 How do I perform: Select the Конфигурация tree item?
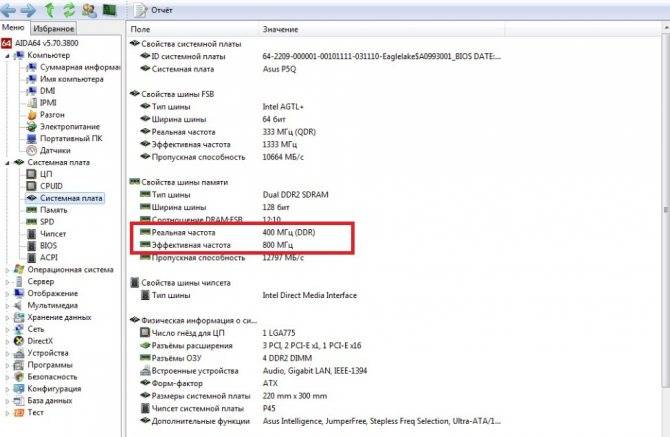pos(54,389)
